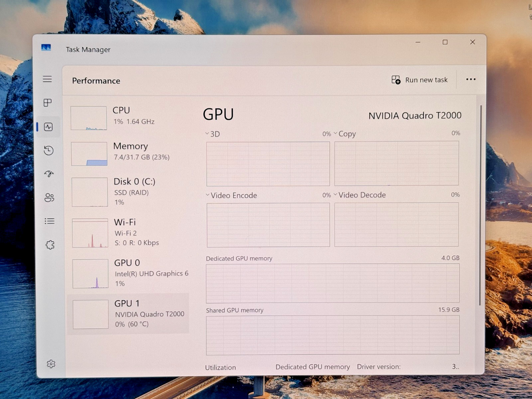Open the Processes page icon
This screenshot has height=399, width=532.
pyautogui.click(x=48, y=103)
